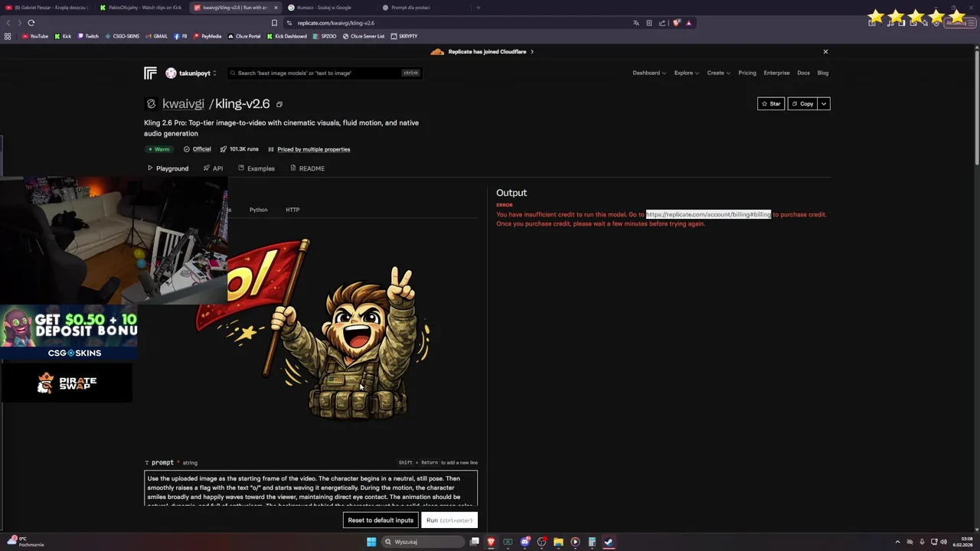
Task: Open the takunipoyt account switcher
Action: [191, 73]
